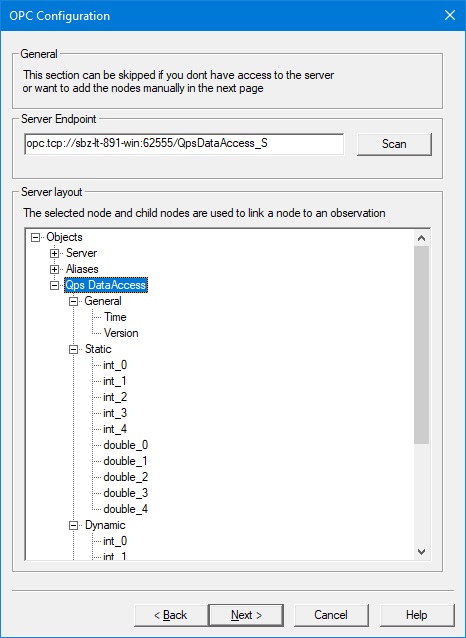Select the Version node

(121, 333)
